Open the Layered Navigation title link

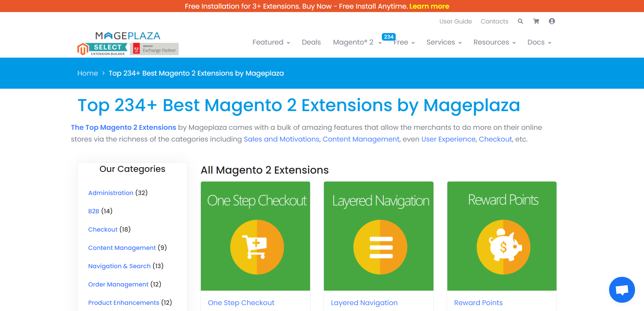pos(364,303)
